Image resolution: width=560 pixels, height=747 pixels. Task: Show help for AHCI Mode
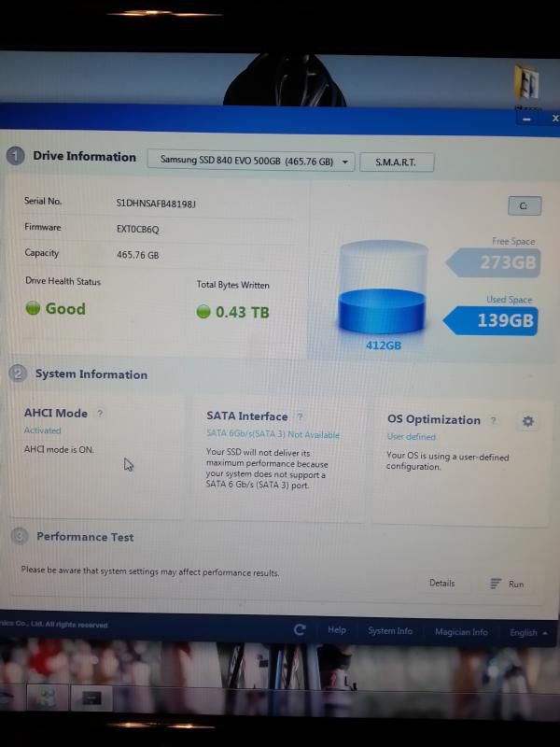(x=100, y=413)
